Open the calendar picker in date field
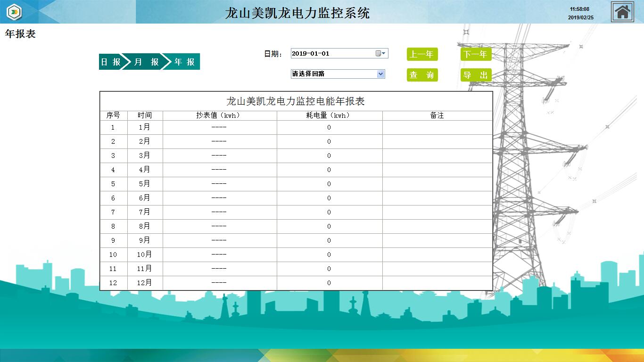 [380, 53]
